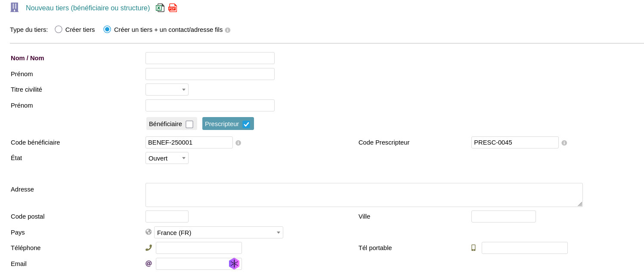Click the PDF export icon
Viewport: 644px width, 272px height.
pos(173,8)
